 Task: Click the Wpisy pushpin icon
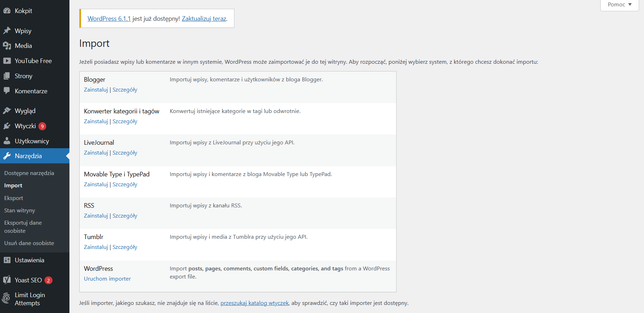(x=7, y=31)
